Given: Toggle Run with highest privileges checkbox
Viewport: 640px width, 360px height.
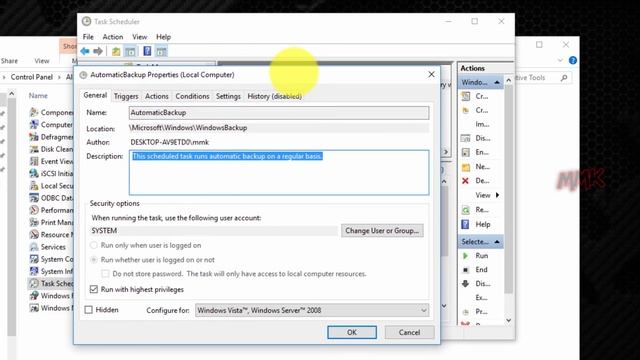Looking at the screenshot, I should (x=94, y=289).
